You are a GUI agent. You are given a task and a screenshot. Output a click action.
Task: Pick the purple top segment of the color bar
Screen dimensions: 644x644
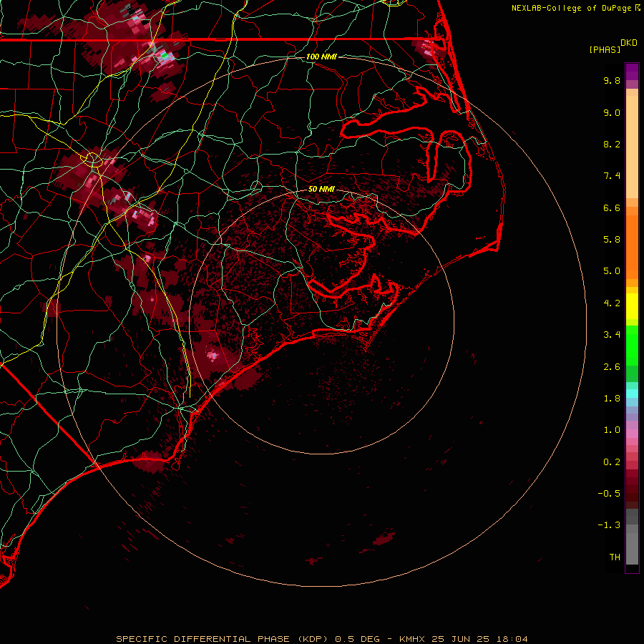[x=632, y=72]
